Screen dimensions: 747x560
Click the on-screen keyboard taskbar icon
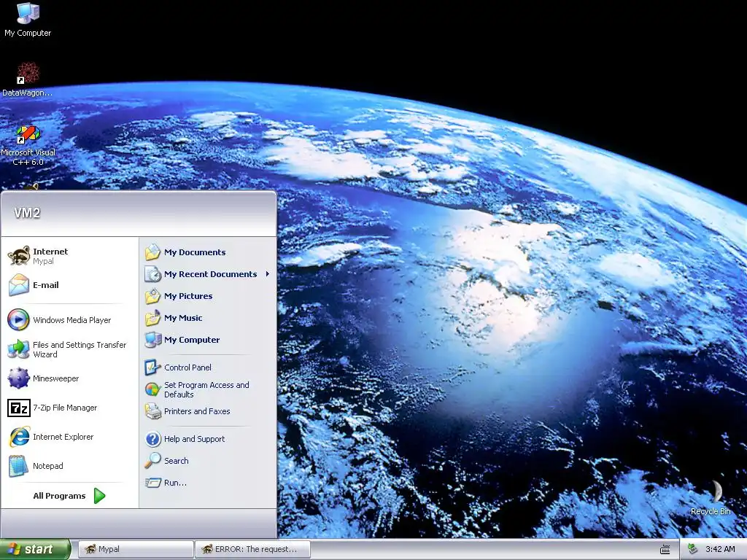[x=665, y=550]
